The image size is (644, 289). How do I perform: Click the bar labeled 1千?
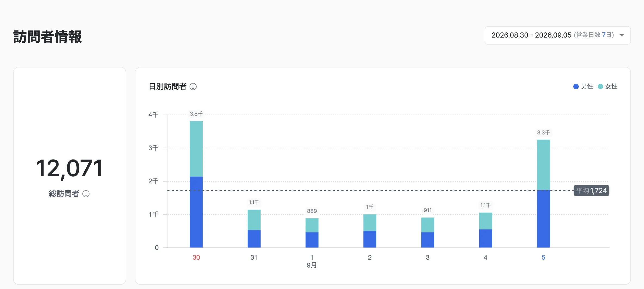coord(370,231)
